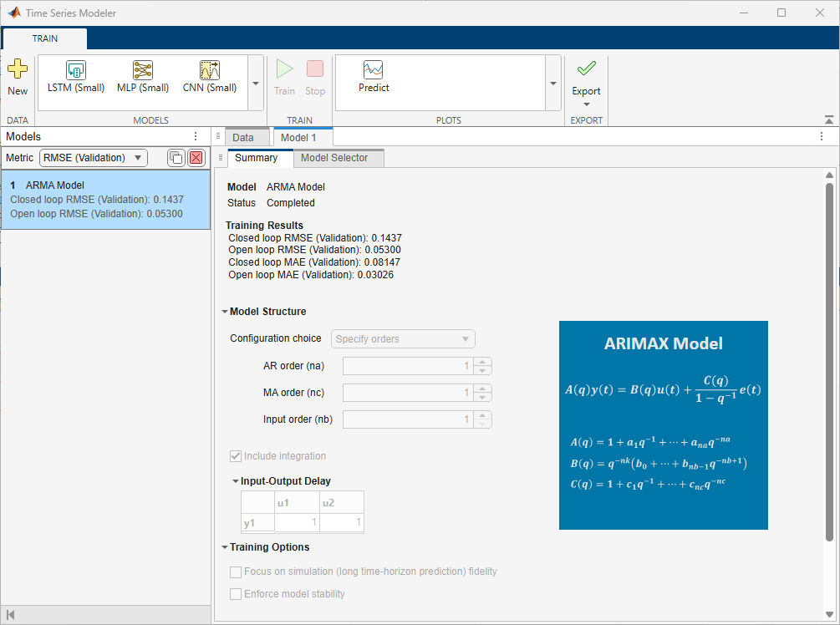The width and height of the screenshot is (840, 625).
Task: Expand the models gallery dropdown arrow
Action: [256, 84]
